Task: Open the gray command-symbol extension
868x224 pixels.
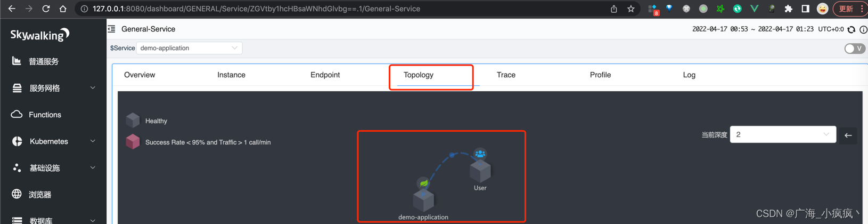Action: pos(686,9)
